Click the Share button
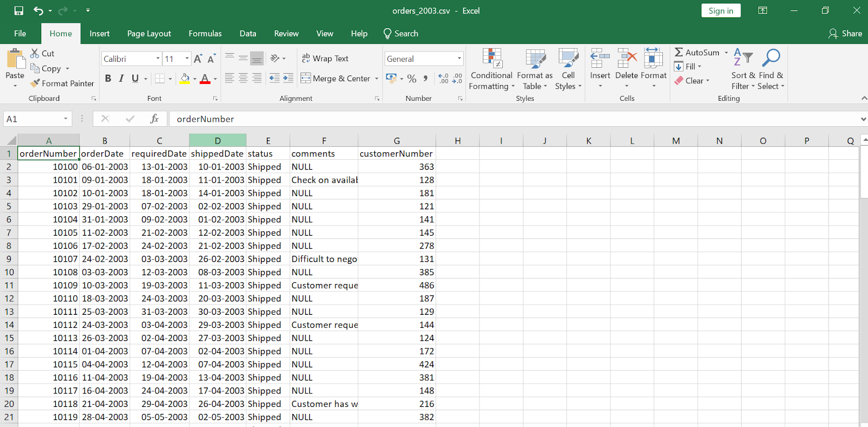 click(845, 34)
